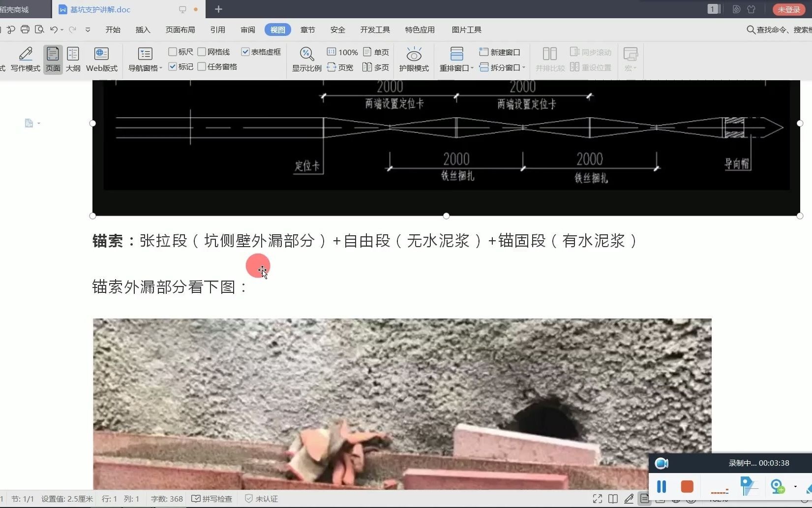
Task: Open 显示比例 zoom dialog
Action: [x=306, y=59]
